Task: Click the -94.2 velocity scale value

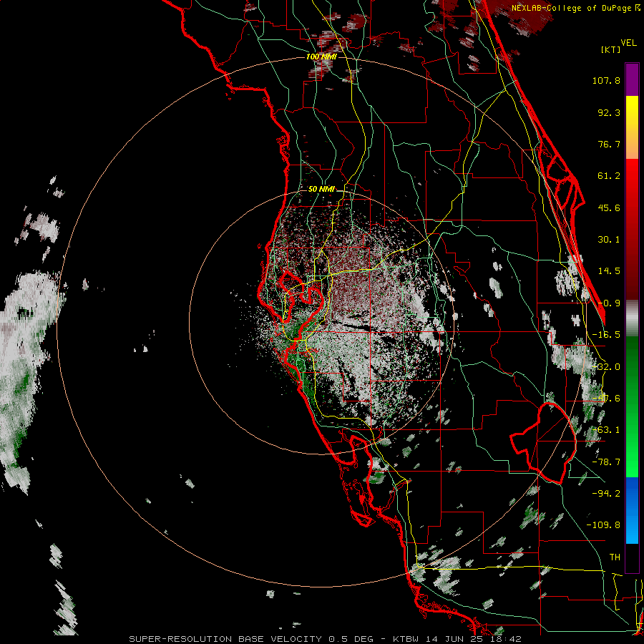Action: point(606,493)
